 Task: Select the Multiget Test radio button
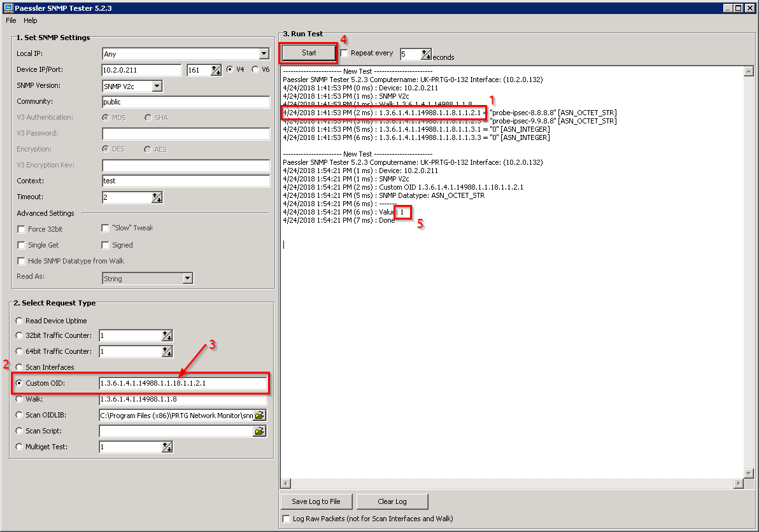click(x=19, y=447)
